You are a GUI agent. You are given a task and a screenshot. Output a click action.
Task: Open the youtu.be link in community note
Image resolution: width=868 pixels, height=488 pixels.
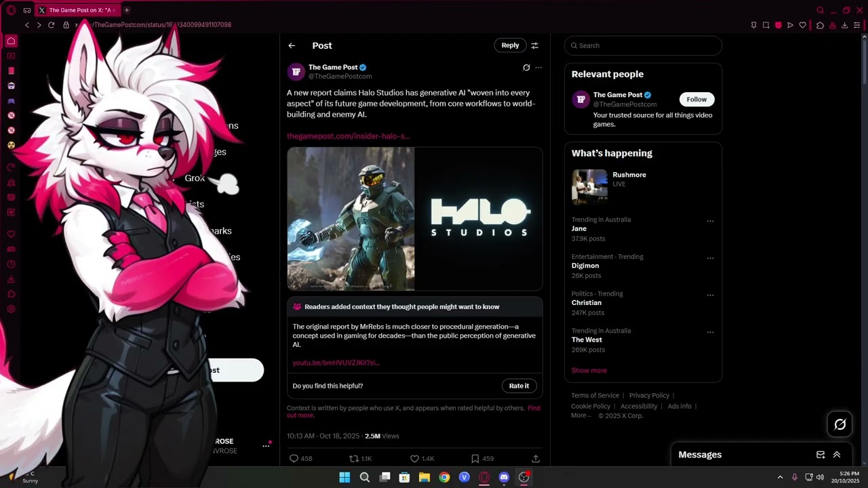[x=336, y=363]
